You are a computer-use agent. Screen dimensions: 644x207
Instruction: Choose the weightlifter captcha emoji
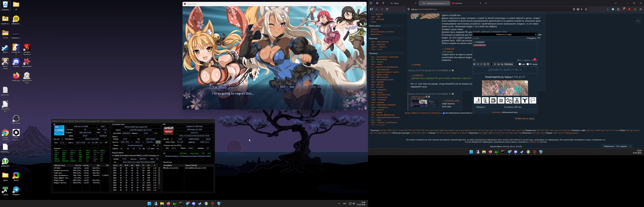(x=525, y=100)
